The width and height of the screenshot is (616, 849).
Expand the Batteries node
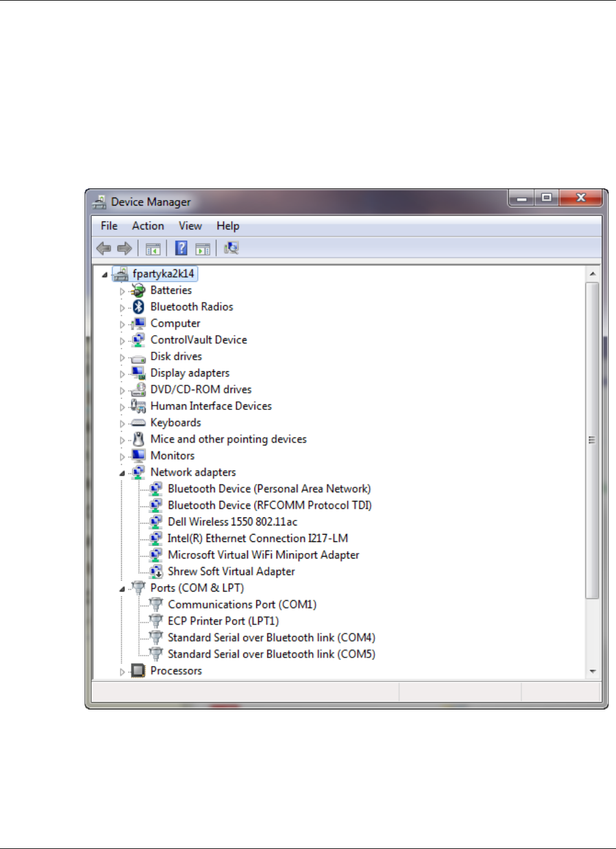pos(122,291)
